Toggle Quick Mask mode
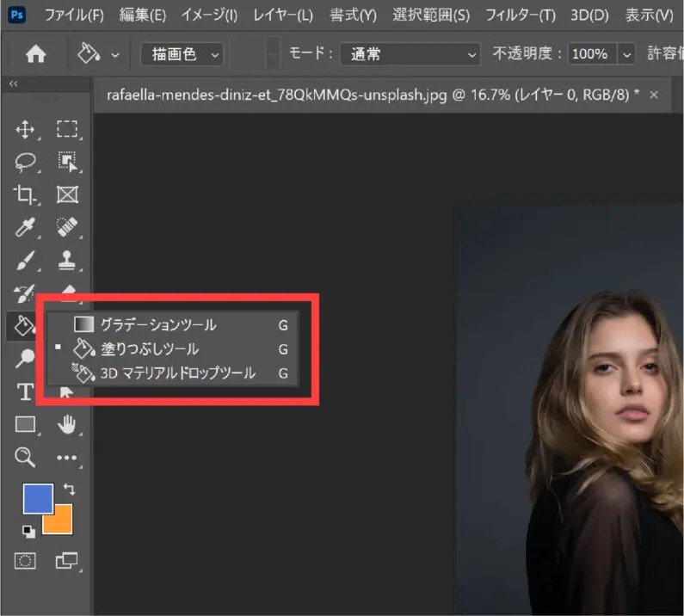The width and height of the screenshot is (684, 616). (x=25, y=561)
